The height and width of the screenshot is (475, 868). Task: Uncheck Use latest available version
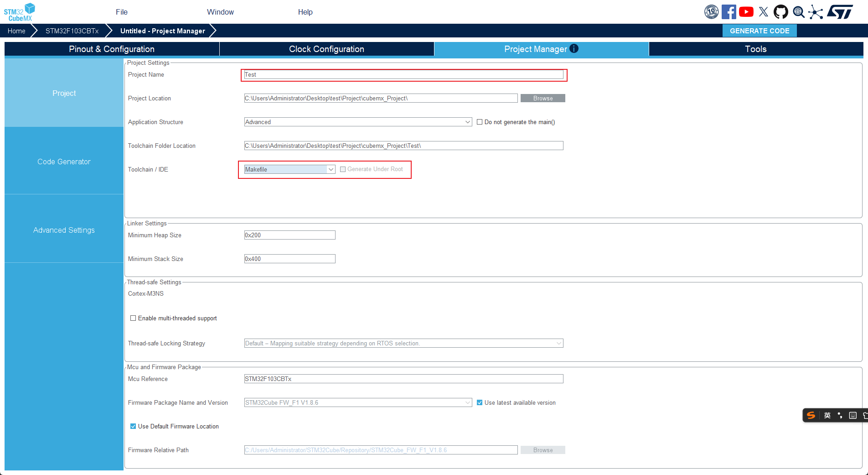[480, 402]
